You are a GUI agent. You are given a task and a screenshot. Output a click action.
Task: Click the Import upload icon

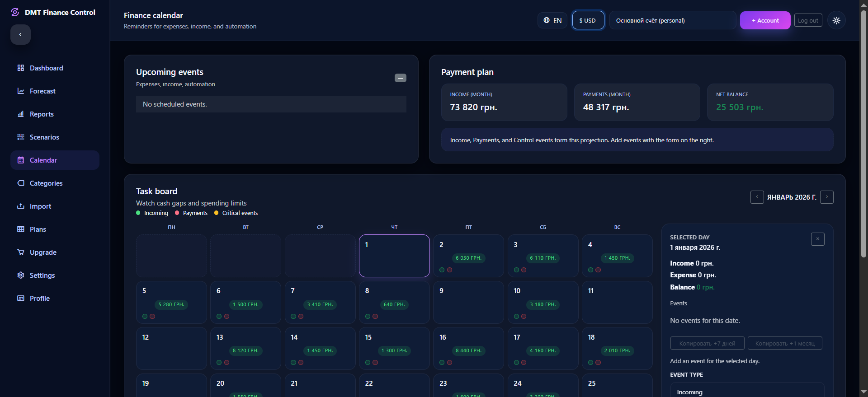[21, 206]
